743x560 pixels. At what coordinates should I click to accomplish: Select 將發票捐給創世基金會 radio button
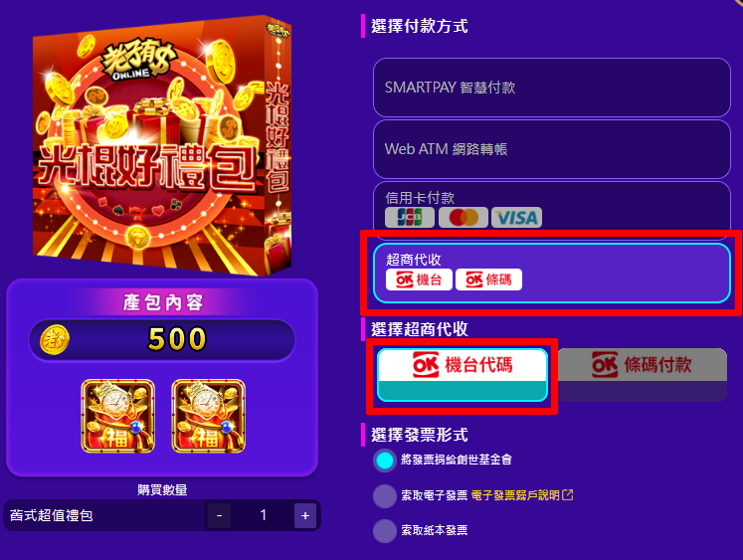[384, 460]
